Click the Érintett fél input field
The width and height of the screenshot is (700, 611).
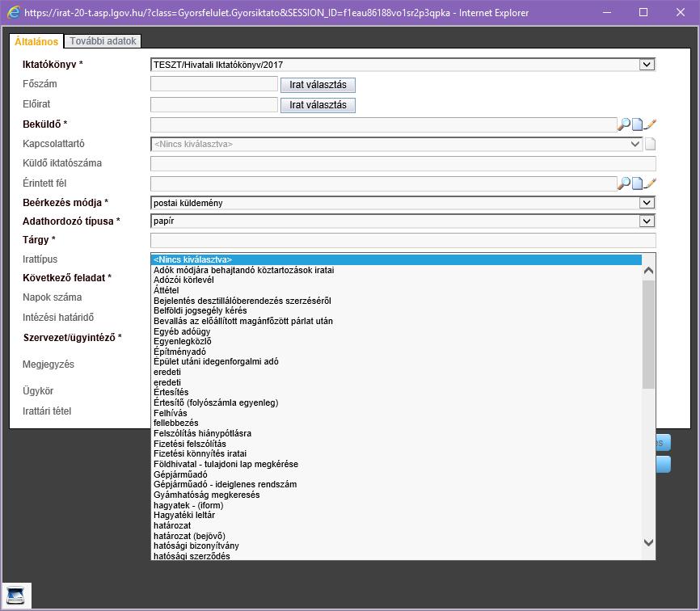click(x=384, y=183)
